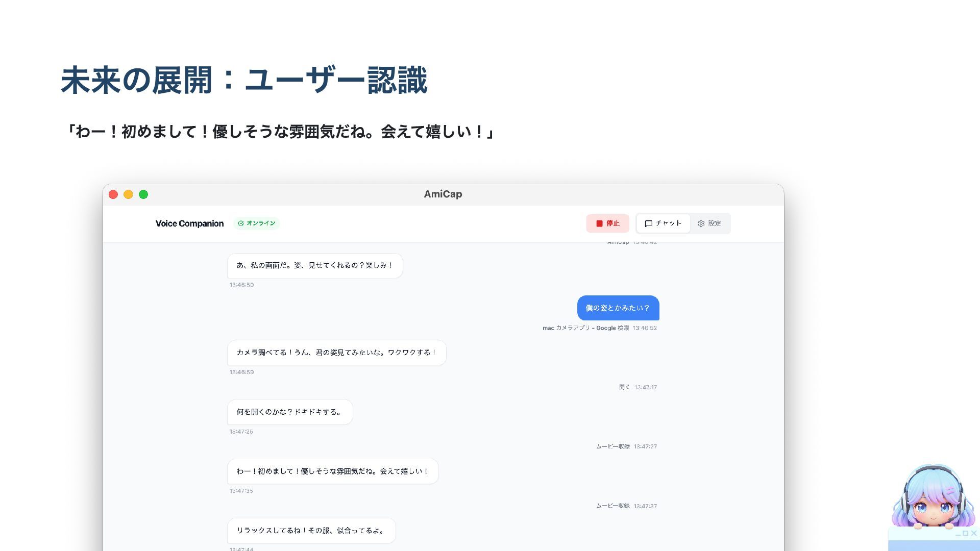Image resolution: width=980 pixels, height=551 pixels.
Task: Click the yellow macOS minimize button
Action: pyautogui.click(x=128, y=194)
